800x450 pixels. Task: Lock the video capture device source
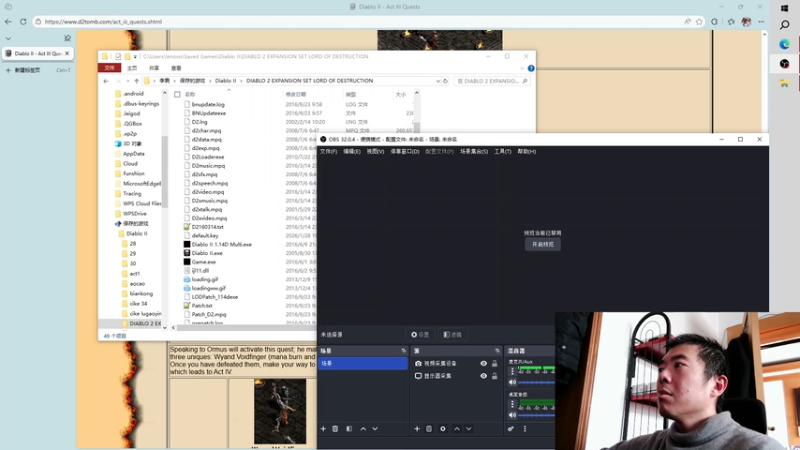pyautogui.click(x=494, y=363)
